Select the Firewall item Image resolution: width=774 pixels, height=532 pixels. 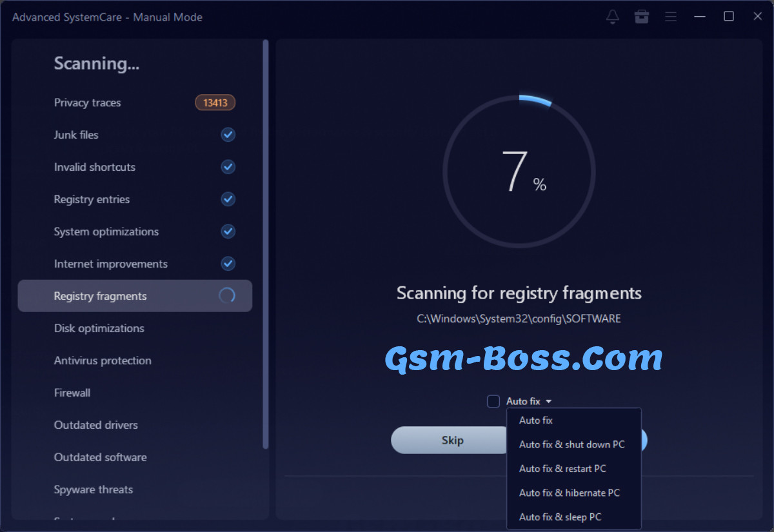pos(72,393)
